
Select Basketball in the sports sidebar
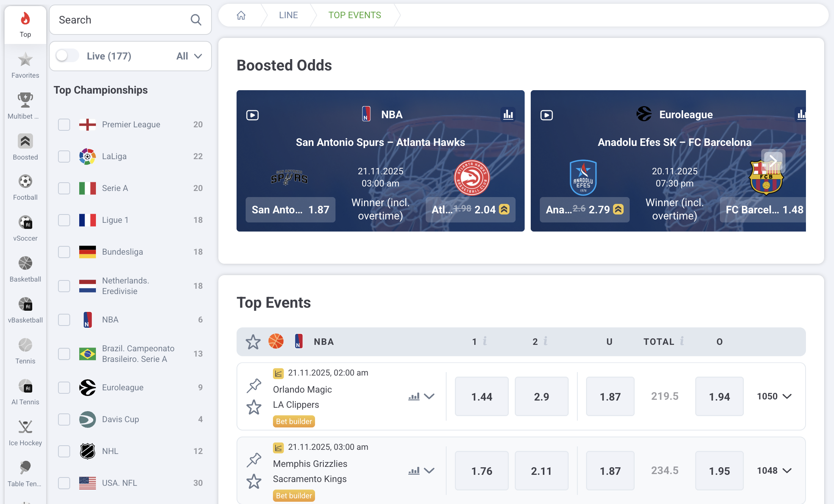pyautogui.click(x=25, y=269)
